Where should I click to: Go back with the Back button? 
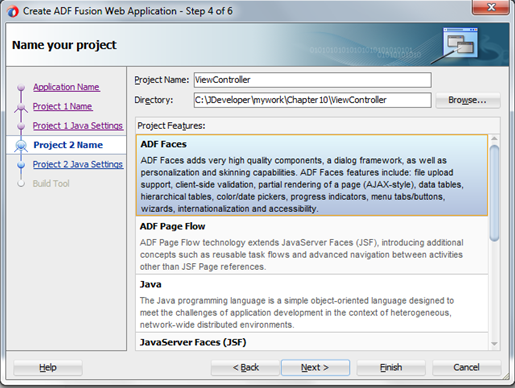tap(245, 367)
